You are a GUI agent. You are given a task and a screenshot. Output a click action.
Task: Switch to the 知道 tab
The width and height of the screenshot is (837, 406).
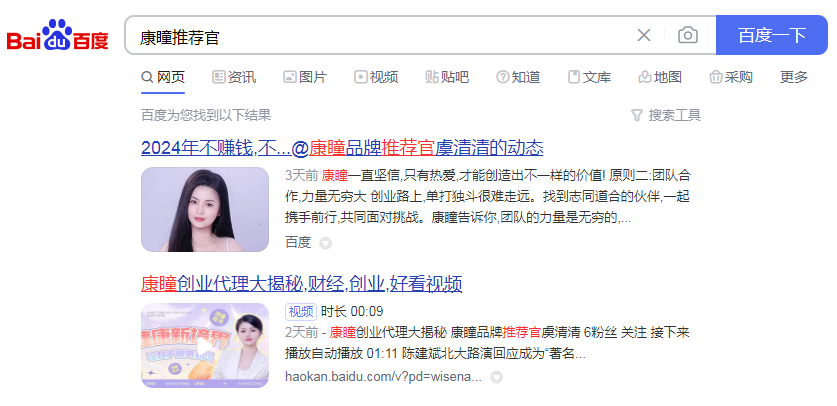click(x=518, y=77)
